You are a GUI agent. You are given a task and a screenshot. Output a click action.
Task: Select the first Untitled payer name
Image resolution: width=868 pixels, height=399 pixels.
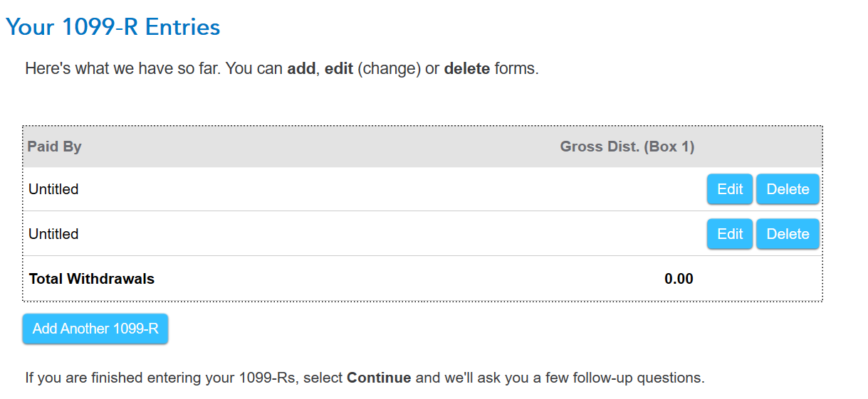pyautogui.click(x=53, y=189)
